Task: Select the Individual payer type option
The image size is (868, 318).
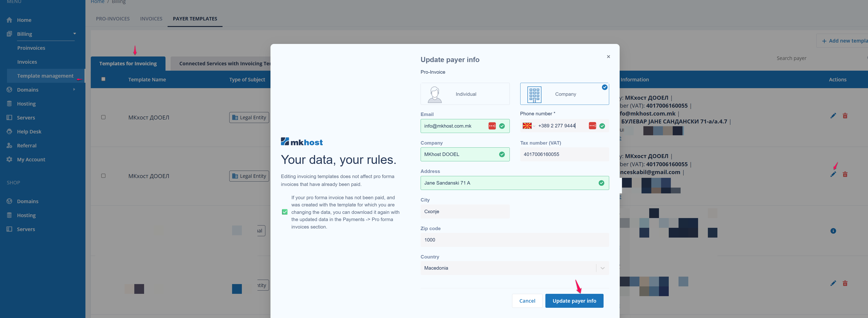Action: [465, 94]
